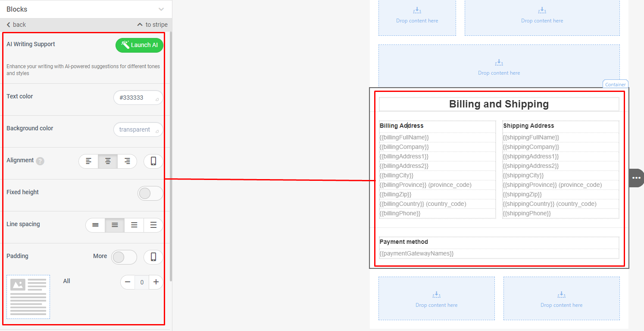Click the {{shippingAddress1}} row

tap(561, 156)
